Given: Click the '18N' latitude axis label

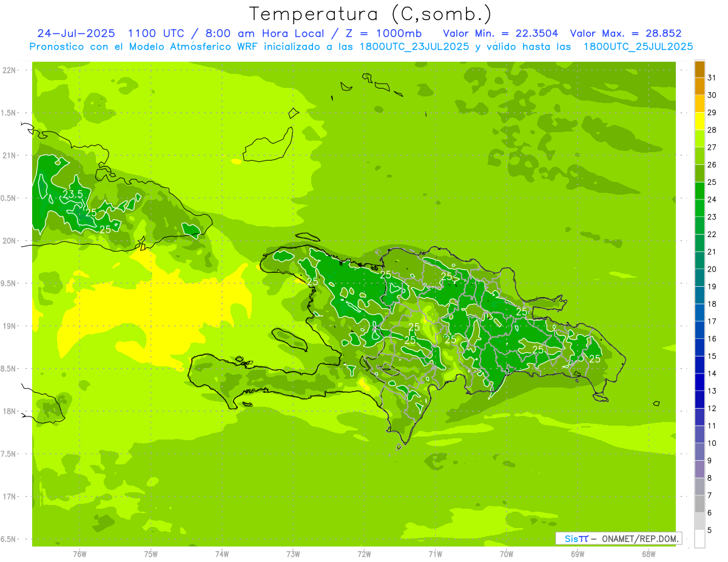Looking at the screenshot, I should click(9, 412).
